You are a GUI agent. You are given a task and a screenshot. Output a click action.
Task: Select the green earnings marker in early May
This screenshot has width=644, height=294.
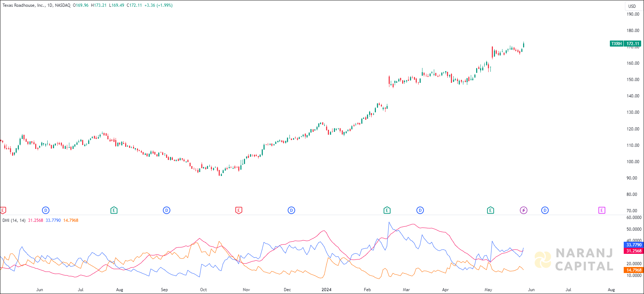490,210
